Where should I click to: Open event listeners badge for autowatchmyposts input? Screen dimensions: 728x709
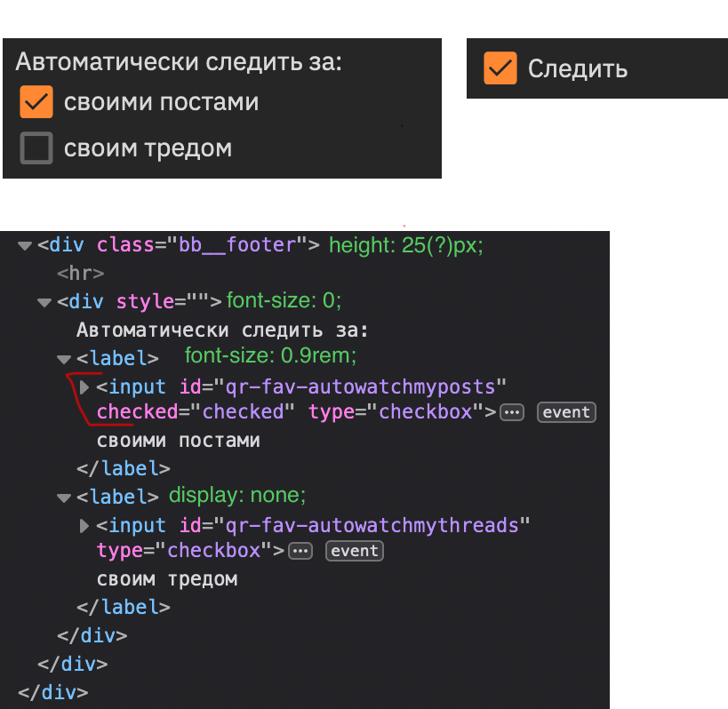click(566, 412)
